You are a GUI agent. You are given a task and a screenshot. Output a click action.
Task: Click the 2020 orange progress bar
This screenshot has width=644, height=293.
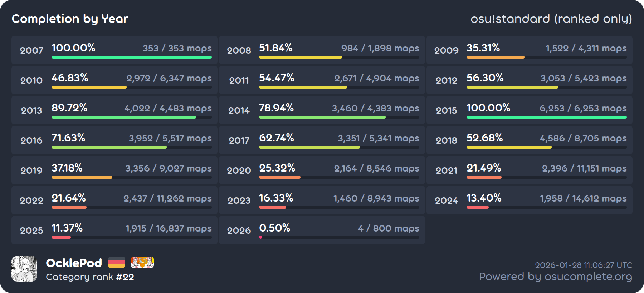tap(279, 177)
